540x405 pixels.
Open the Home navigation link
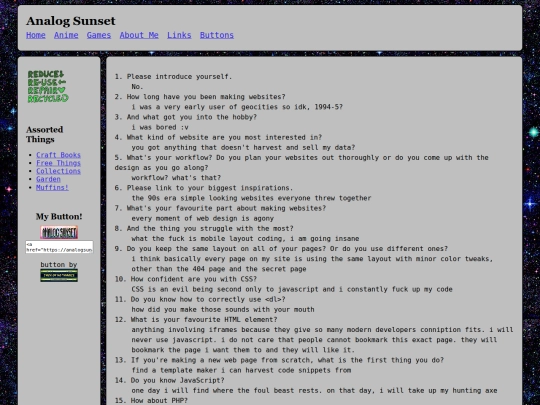[x=36, y=35]
